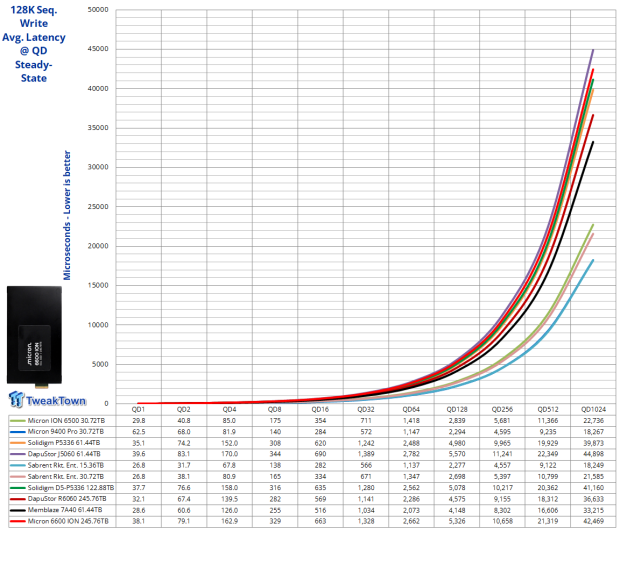Click the blue Micron 9400 Pro legend swatch
Viewport: 620px width, 568px height.
pyautogui.click(x=18, y=432)
